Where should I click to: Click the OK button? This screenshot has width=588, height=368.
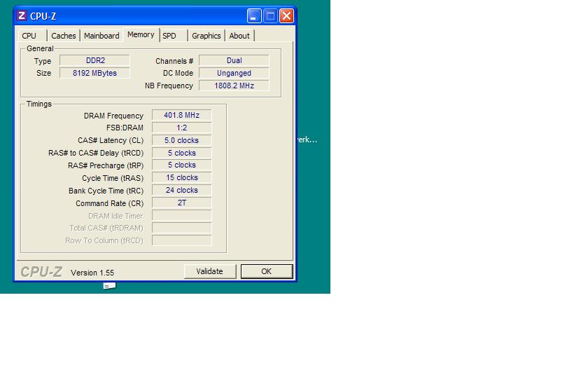click(x=267, y=271)
